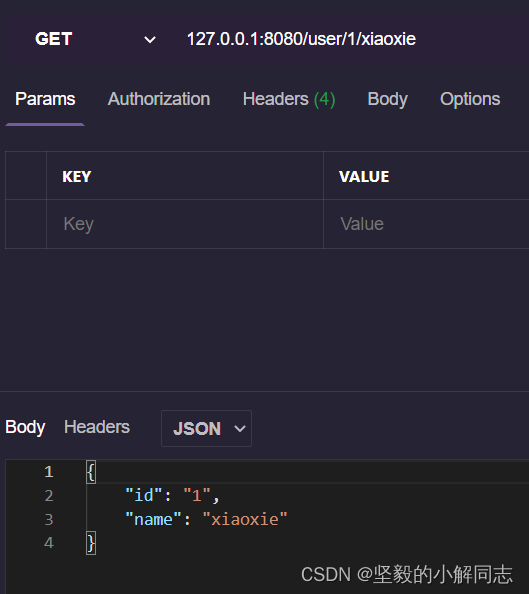Click the "1" value in response
Viewport: 529px width, 594px height.
197,496
